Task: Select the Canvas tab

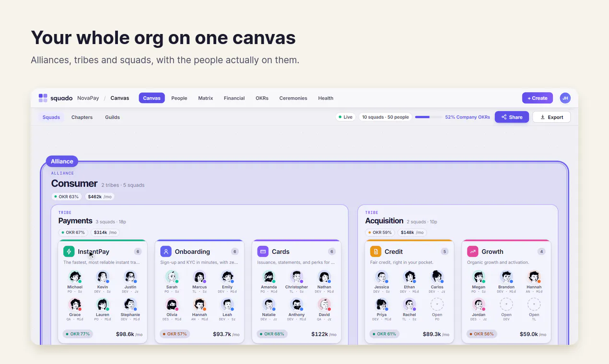Action: 152,98
